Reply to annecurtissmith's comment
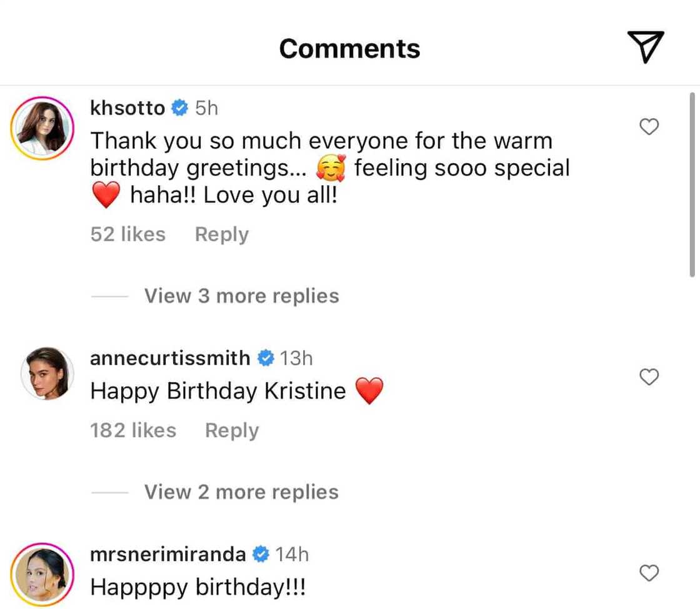The image size is (700, 609). (x=232, y=431)
